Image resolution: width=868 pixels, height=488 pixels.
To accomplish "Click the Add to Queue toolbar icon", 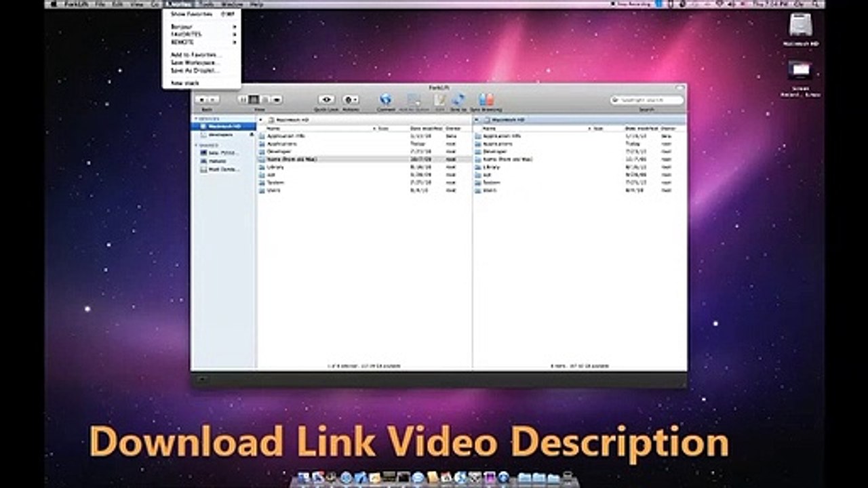I will pyautogui.click(x=414, y=100).
